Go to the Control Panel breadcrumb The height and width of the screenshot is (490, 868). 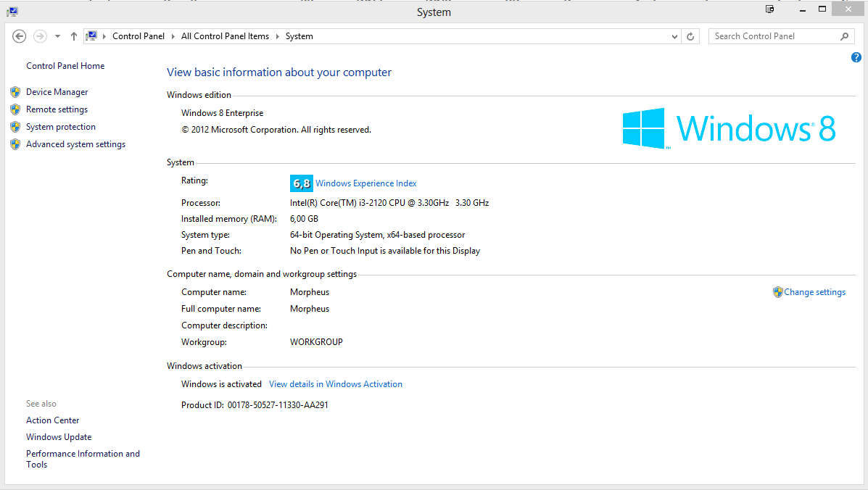coord(138,36)
